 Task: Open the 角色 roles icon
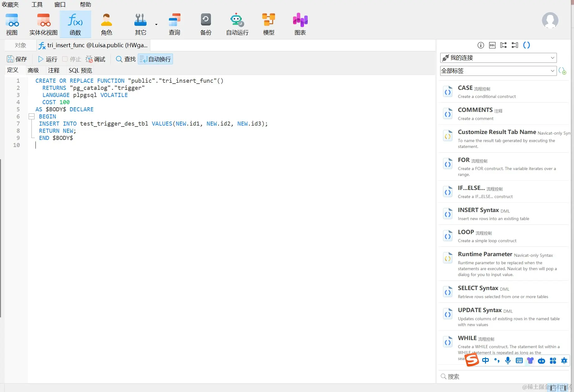tap(106, 24)
